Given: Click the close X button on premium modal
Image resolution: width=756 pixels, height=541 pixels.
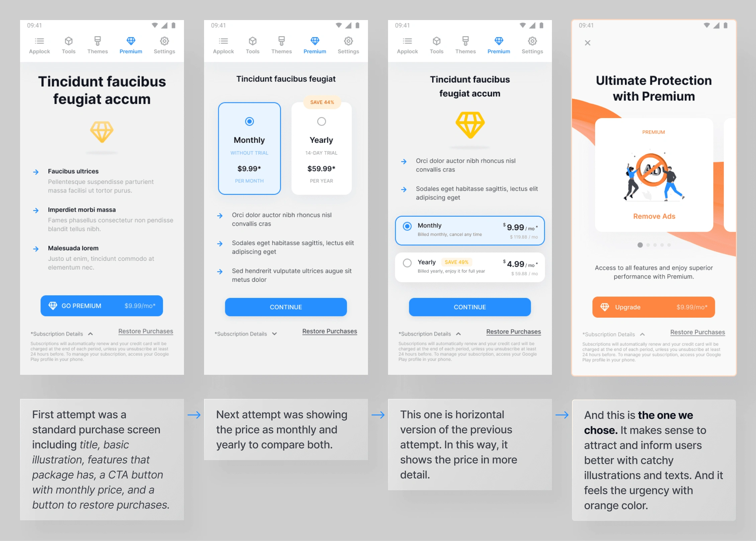Looking at the screenshot, I should tap(587, 43).
